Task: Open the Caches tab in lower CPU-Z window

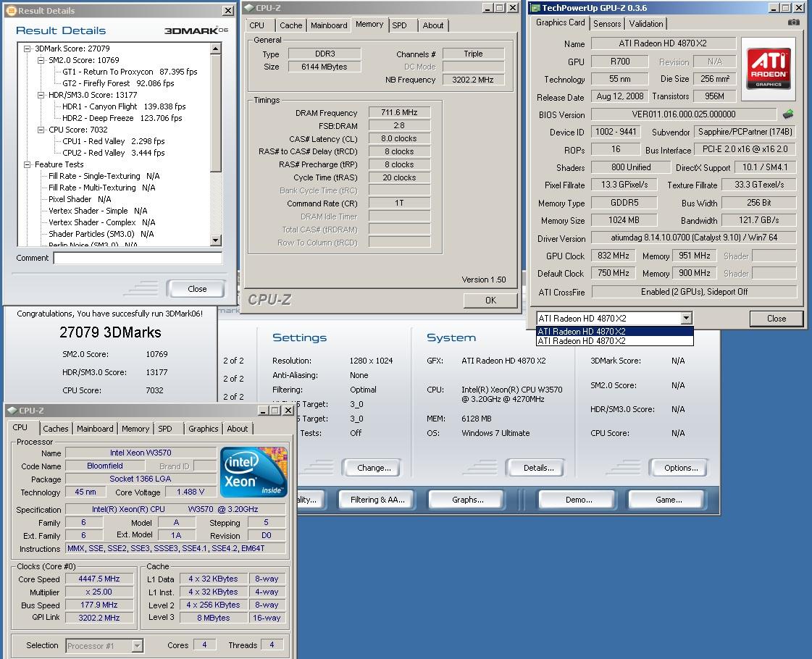Action: [x=56, y=429]
